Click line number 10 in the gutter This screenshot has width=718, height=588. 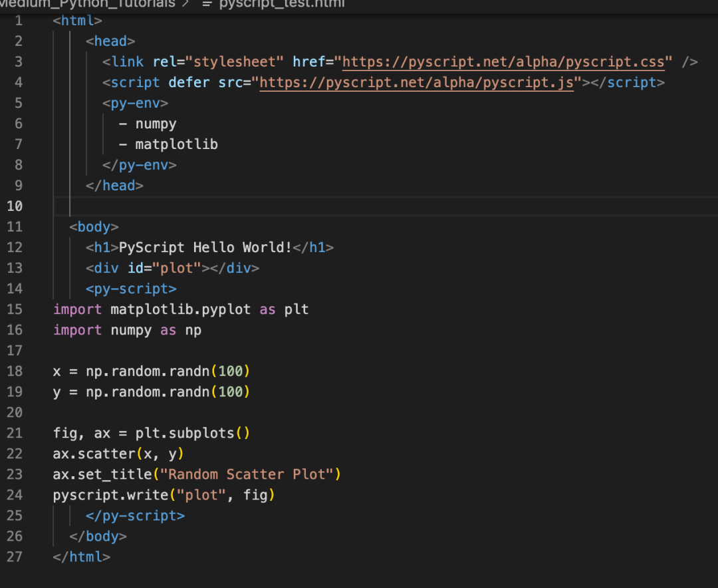(15, 206)
